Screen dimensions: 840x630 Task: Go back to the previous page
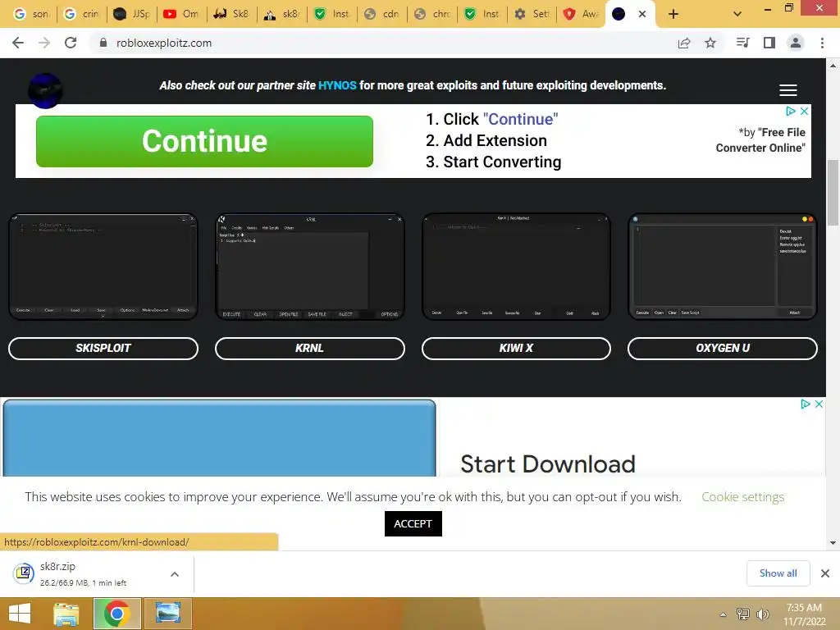(18, 43)
